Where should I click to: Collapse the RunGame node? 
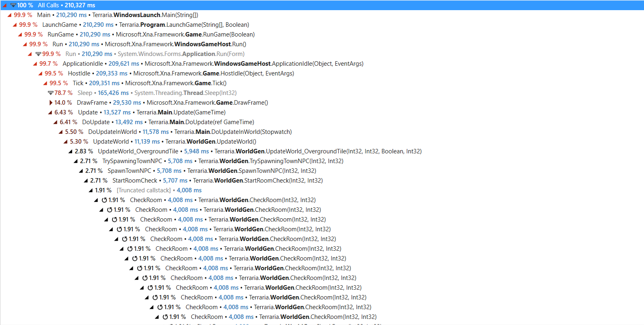point(20,34)
